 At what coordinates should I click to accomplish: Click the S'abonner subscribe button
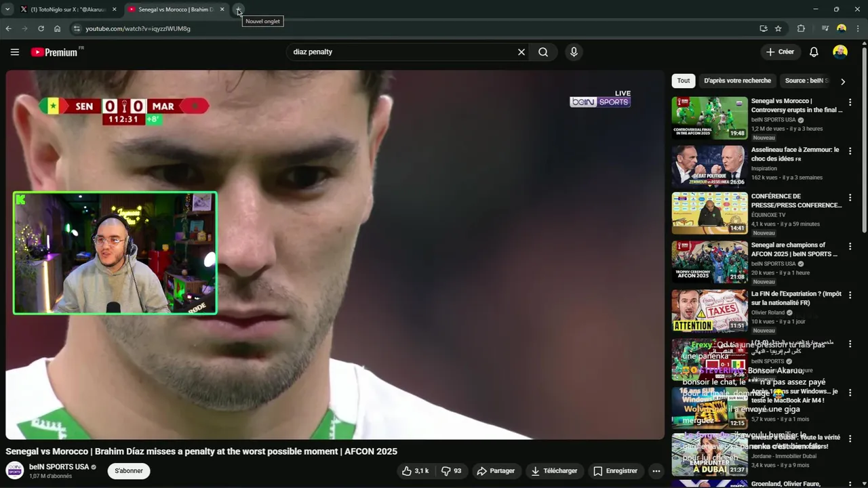point(129,470)
